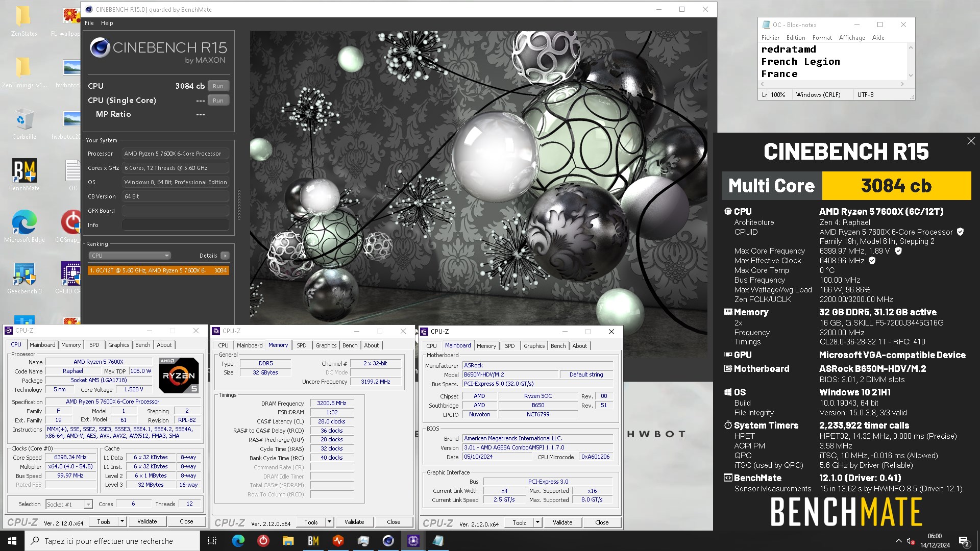
Task: Open Aide menu in Bloc-notes
Action: [x=878, y=38]
